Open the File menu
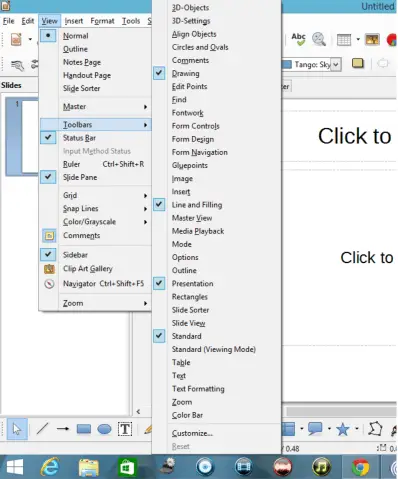This screenshot has width=398, height=479. point(9,21)
